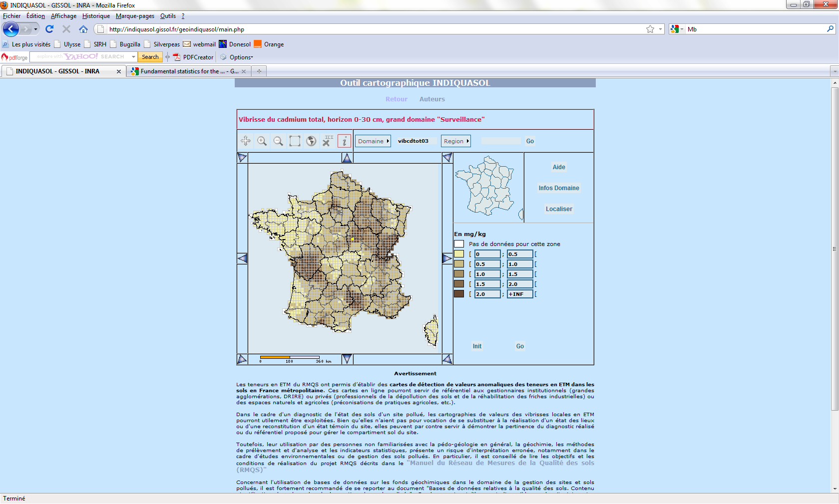Open the Affichage menu
Screen dimensions: 839x504
(63, 16)
